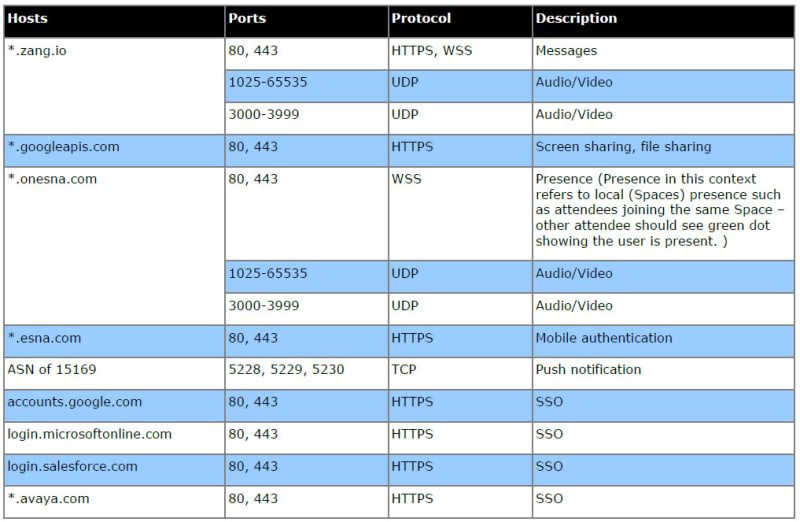Screen dimensions: 800x522
Task: Click "80, 443" in the *.googleapis.com row
Action: click(x=307, y=151)
